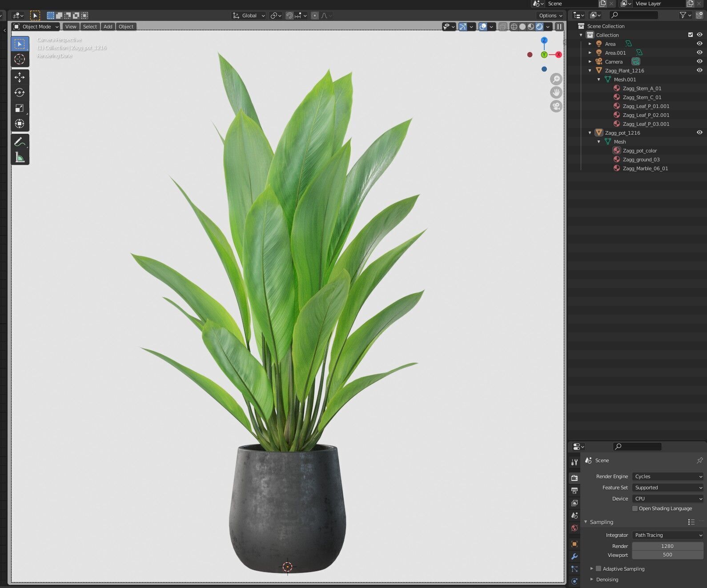Click the pan hand viewport navigation icon

point(556,92)
